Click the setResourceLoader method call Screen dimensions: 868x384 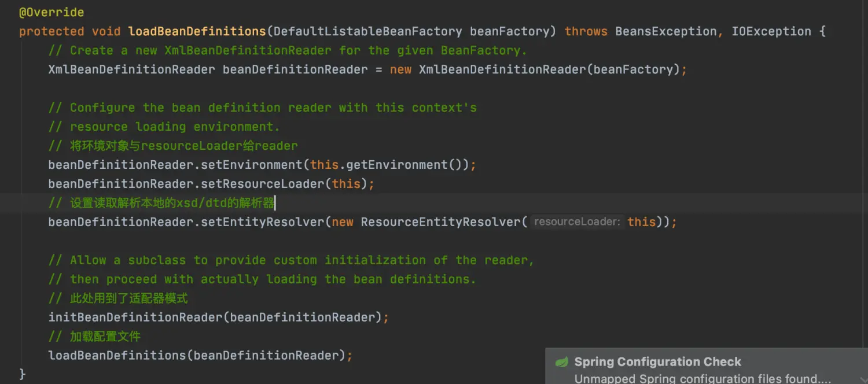pyautogui.click(x=263, y=184)
